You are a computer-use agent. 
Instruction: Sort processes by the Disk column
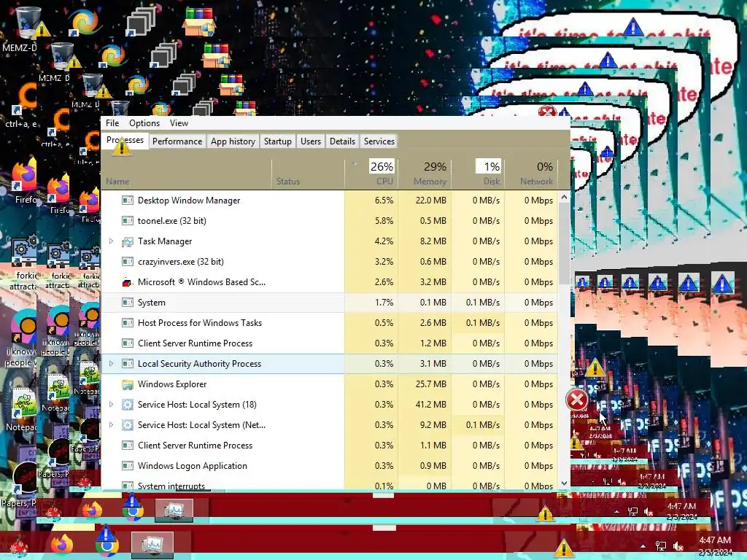pyautogui.click(x=479, y=174)
